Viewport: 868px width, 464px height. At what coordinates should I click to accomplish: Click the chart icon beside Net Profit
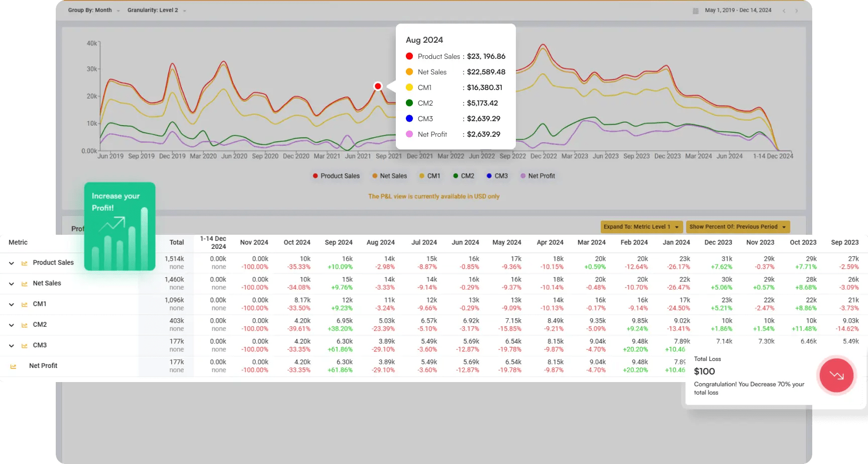13,366
